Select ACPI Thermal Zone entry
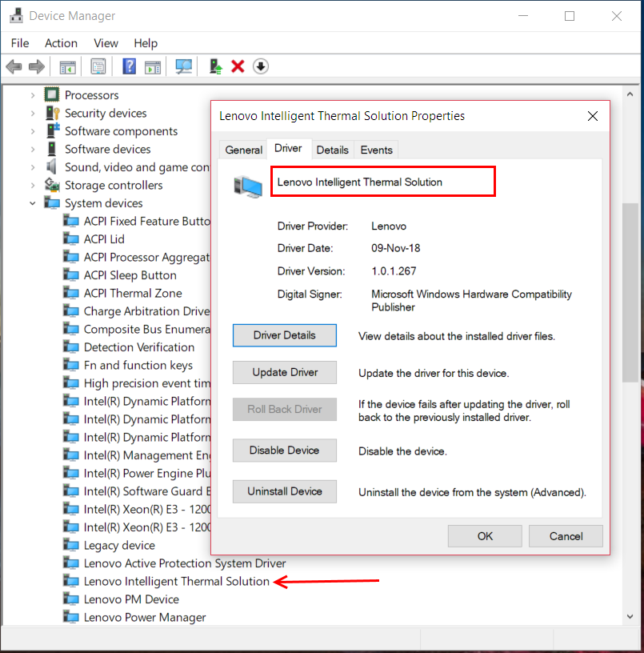Image resolution: width=644 pixels, height=653 pixels. tap(133, 293)
